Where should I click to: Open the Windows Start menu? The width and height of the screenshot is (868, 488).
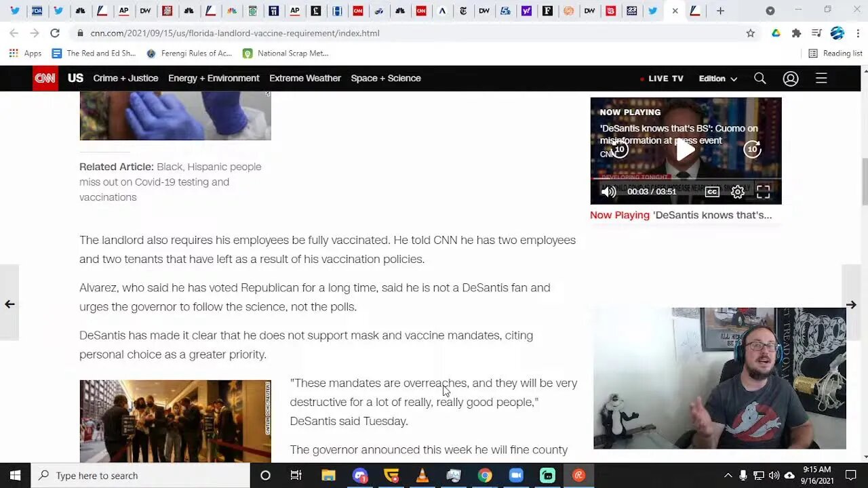(x=15, y=475)
